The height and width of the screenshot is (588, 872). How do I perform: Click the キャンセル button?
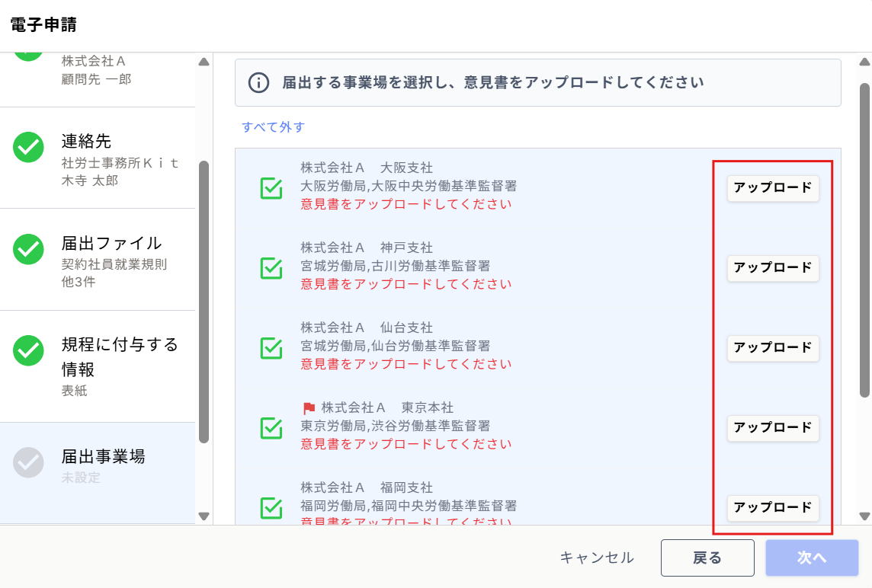coord(597,558)
